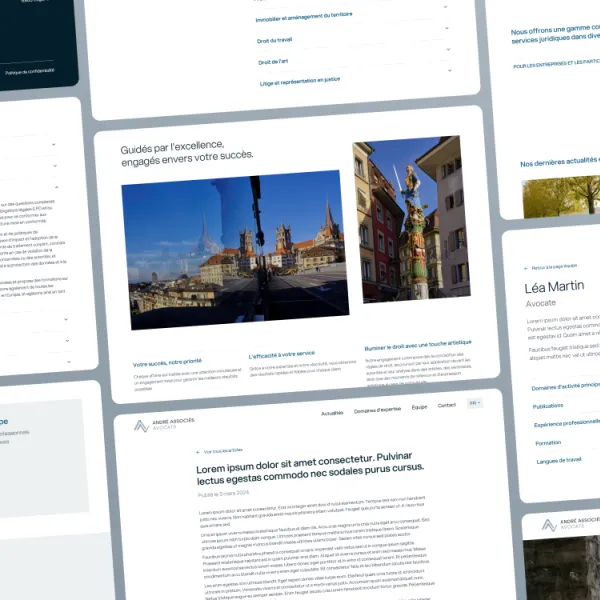Go to the Equipe menu item

[419, 407]
